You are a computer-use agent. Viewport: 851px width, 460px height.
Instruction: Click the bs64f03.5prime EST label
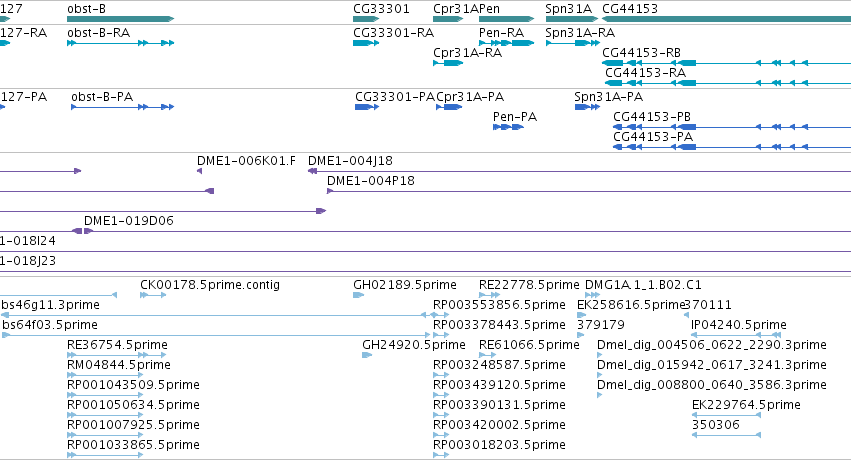pos(50,325)
